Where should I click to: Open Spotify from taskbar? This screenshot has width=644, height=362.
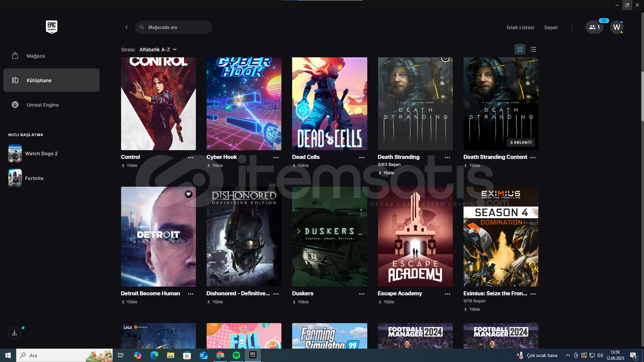coord(236,355)
